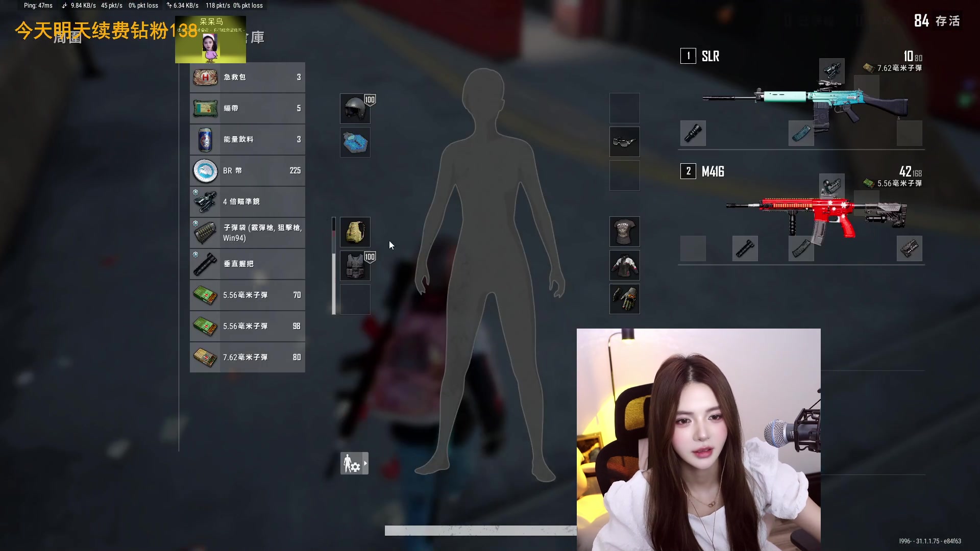Image resolution: width=980 pixels, height=551 pixels.
Task: Click the empty M416 muzzle slot
Action: point(693,248)
